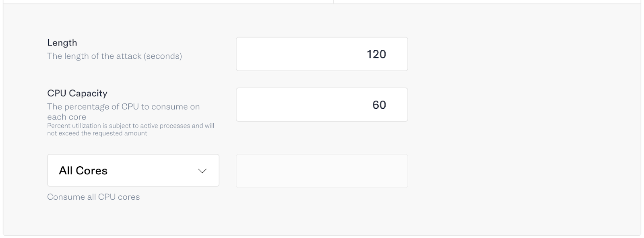Viewport: 644px width, 238px height.
Task: Click the CPU percentage field
Action: (x=321, y=105)
